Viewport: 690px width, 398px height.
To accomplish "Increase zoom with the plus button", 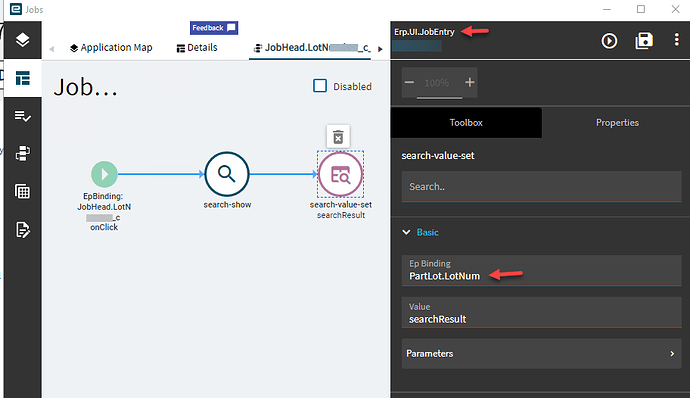I will pos(470,82).
